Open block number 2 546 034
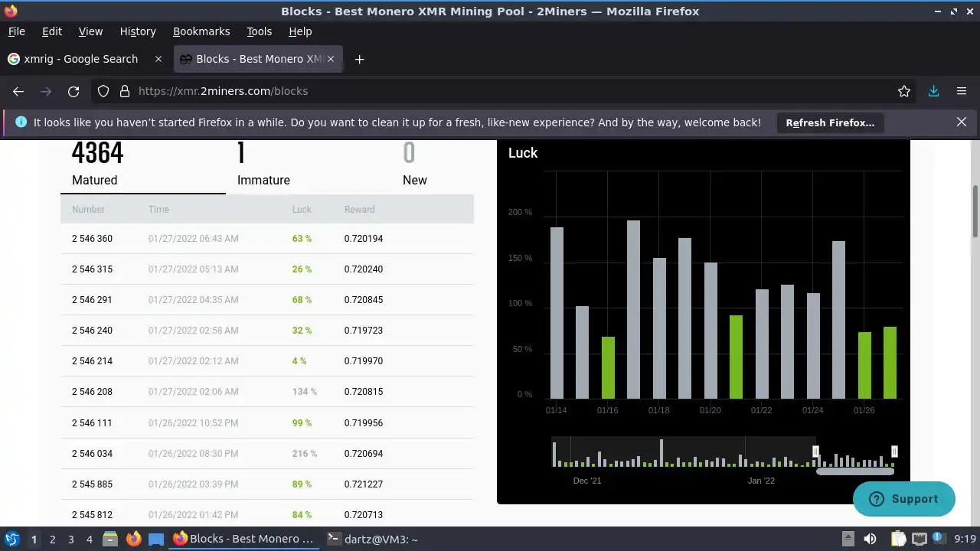Image resolution: width=980 pixels, height=551 pixels. 92,454
